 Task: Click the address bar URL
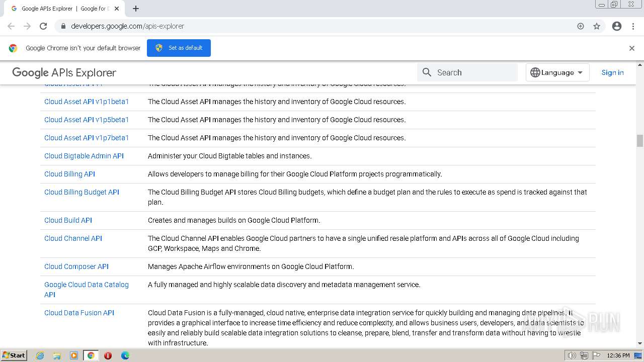(x=128, y=26)
